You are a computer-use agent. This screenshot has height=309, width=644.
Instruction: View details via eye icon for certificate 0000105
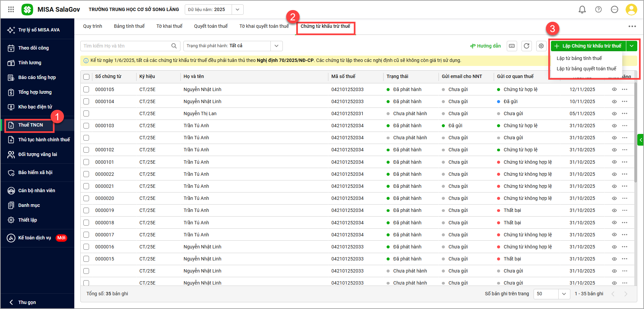pyautogui.click(x=614, y=89)
